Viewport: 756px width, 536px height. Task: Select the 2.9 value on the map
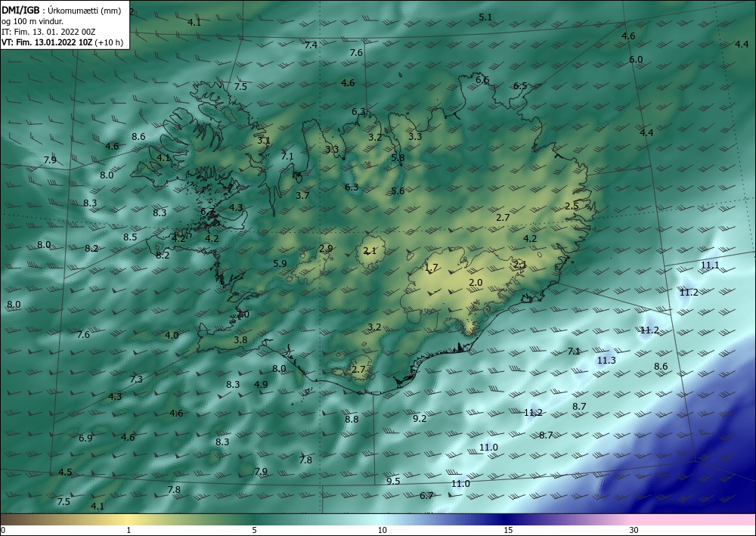(326, 248)
